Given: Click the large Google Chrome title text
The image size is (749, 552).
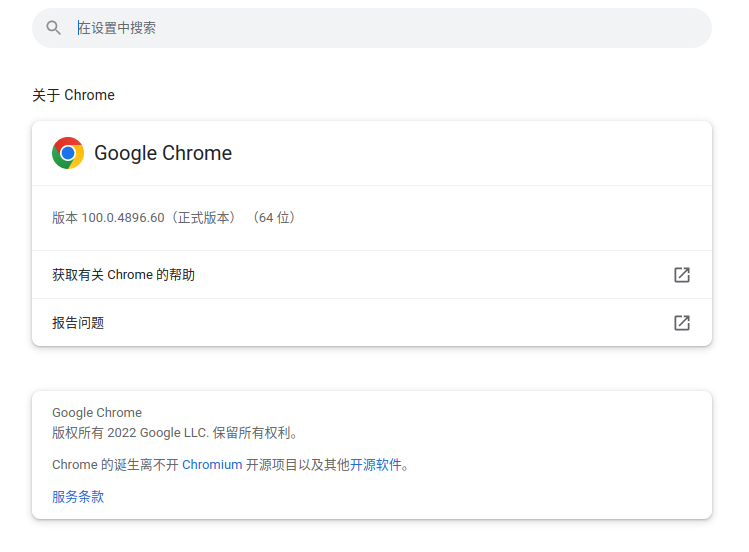Looking at the screenshot, I should point(163,153).
